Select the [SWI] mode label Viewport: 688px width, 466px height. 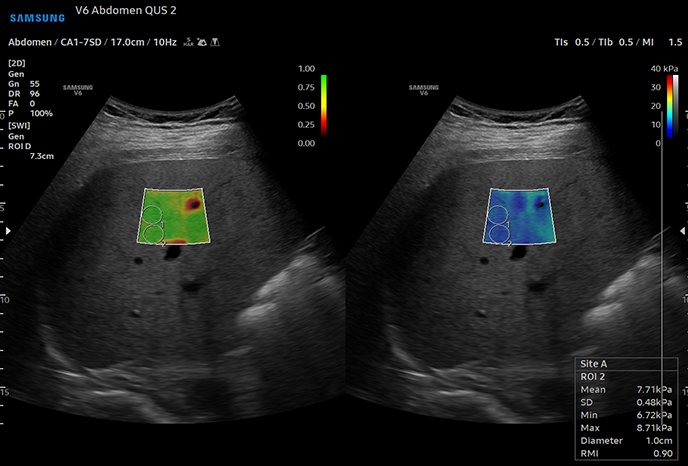click(19, 125)
